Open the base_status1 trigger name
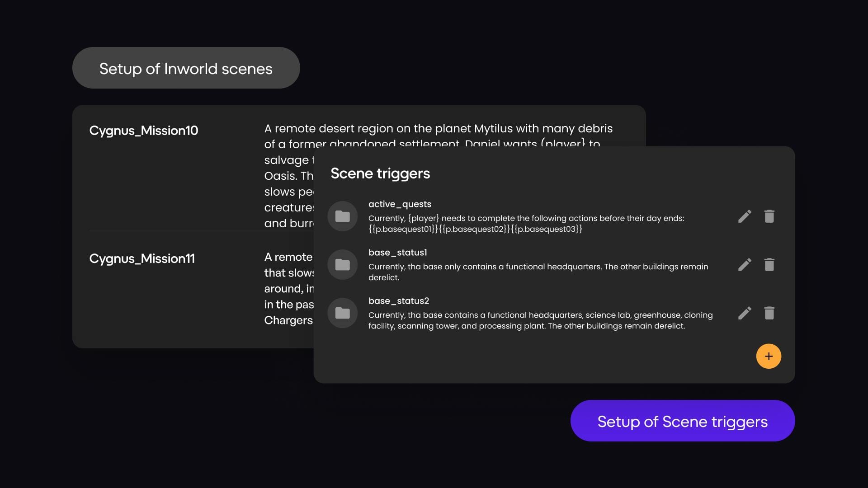The image size is (868, 488). pos(397,253)
